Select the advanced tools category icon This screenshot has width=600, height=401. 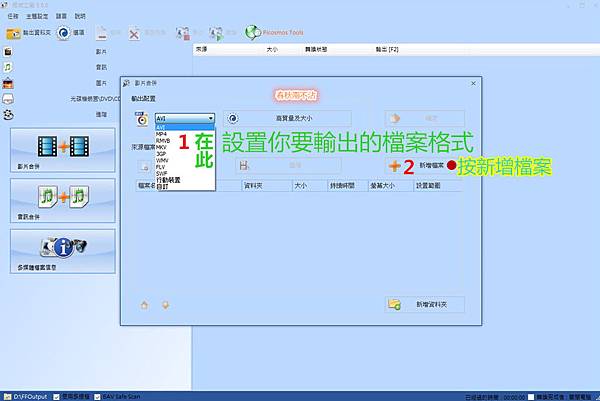pyautogui.click(x=8, y=114)
